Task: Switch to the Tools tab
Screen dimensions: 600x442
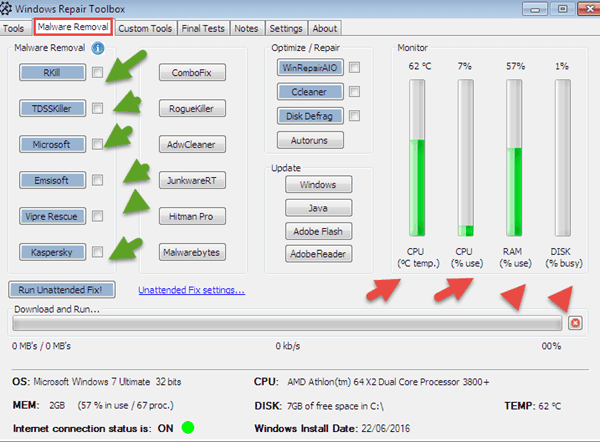Action: pos(13,29)
